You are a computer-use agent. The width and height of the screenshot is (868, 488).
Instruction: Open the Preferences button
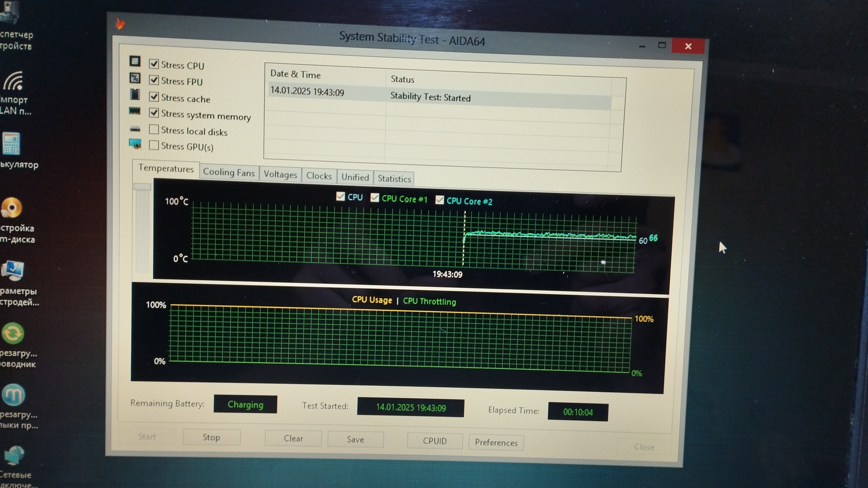coord(496,442)
